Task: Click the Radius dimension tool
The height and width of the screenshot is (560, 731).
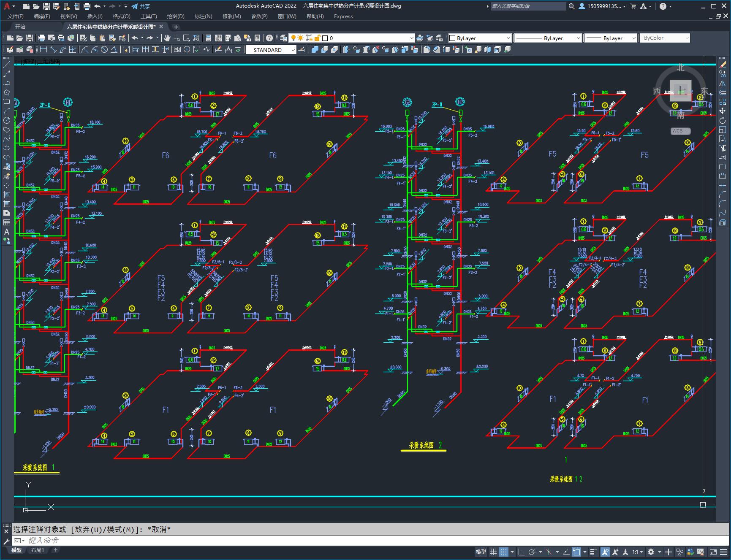Action: click(x=85, y=50)
